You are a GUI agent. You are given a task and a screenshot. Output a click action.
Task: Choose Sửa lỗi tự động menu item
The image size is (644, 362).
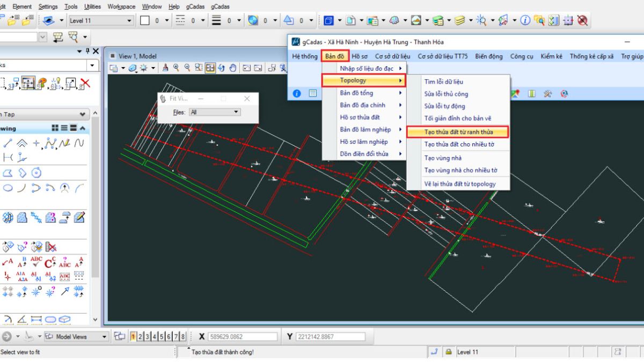click(x=445, y=106)
